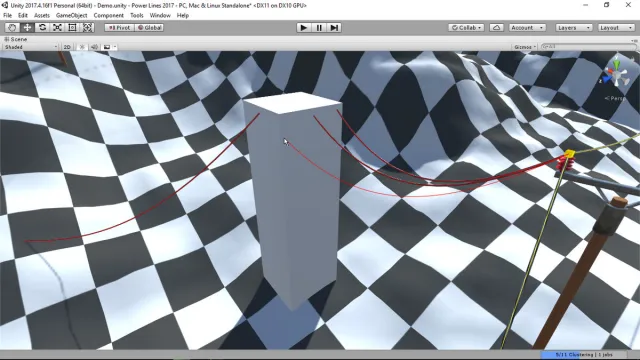Toggle Persp projection label

(615, 98)
